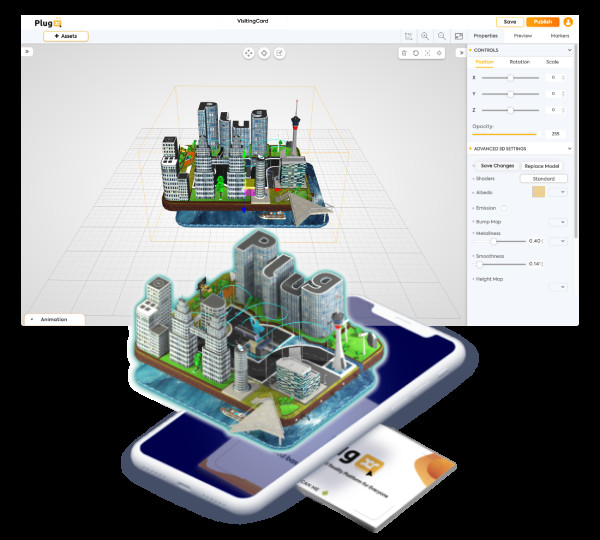Viewport: 600px width, 540px height.
Task: Click the zoom out magnifier icon
Action: 441,36
